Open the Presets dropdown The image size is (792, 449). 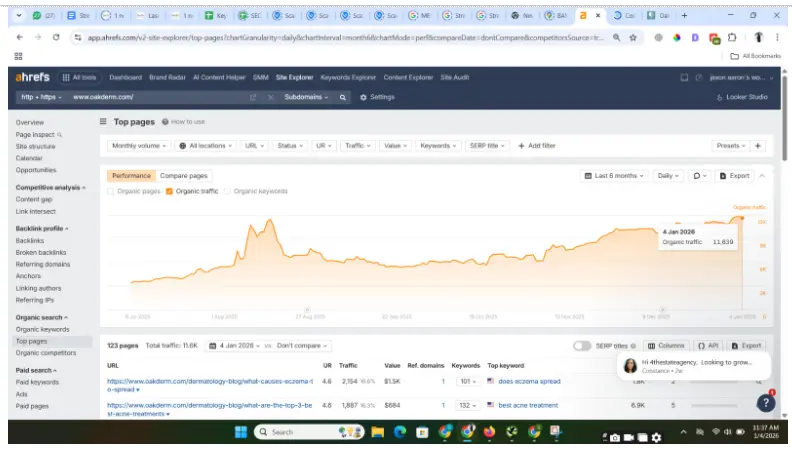coord(731,145)
